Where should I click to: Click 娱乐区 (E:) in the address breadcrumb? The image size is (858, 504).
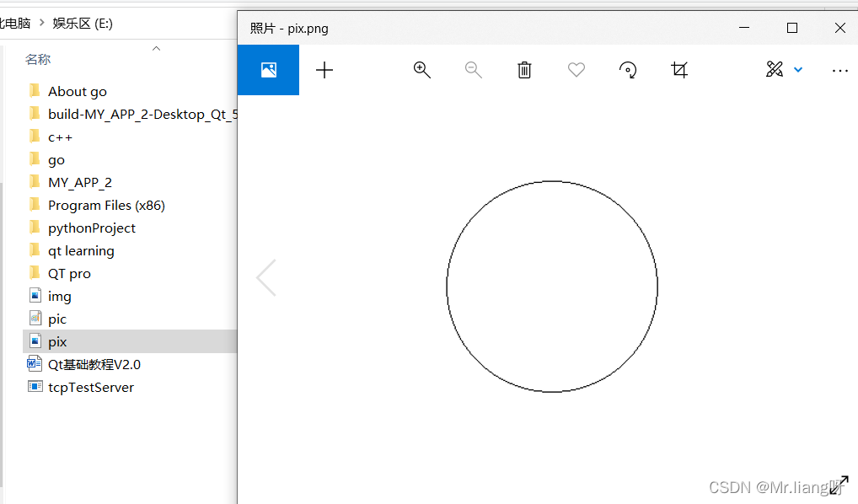click(x=83, y=24)
